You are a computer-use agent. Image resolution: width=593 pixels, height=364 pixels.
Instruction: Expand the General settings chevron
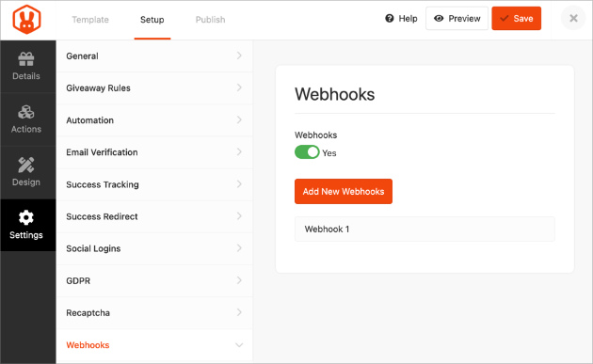coord(239,55)
